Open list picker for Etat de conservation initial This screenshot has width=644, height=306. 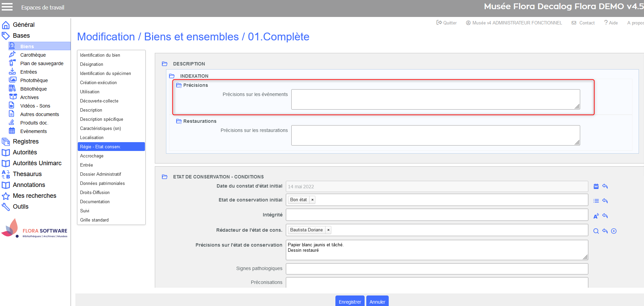[596, 201]
